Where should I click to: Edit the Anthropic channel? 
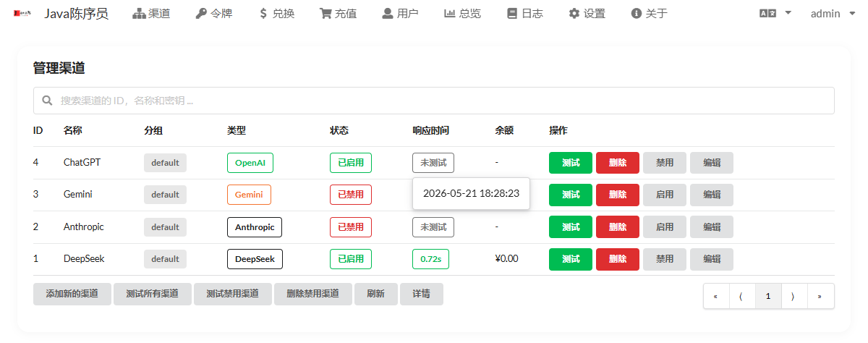click(712, 227)
